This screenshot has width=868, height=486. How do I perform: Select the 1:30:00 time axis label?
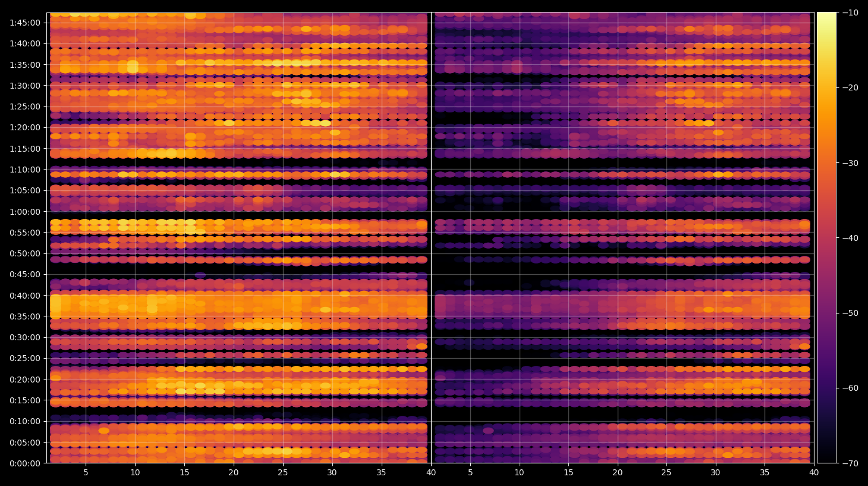[x=25, y=86]
